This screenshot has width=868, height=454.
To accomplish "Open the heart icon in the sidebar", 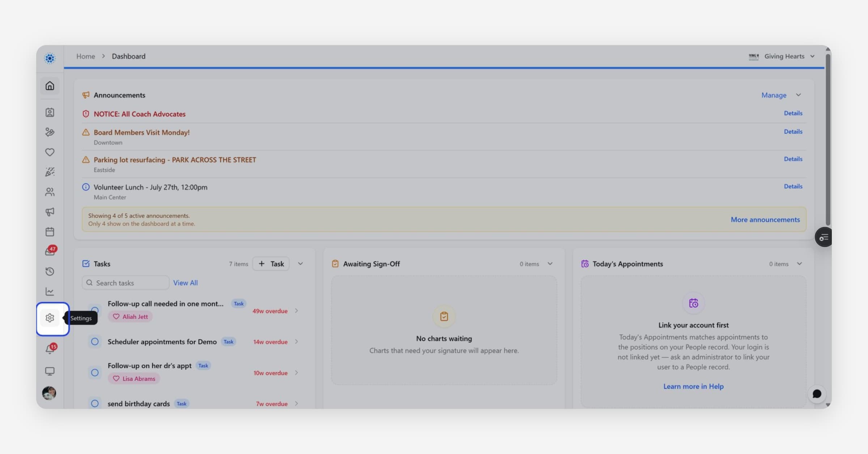I will (x=50, y=152).
